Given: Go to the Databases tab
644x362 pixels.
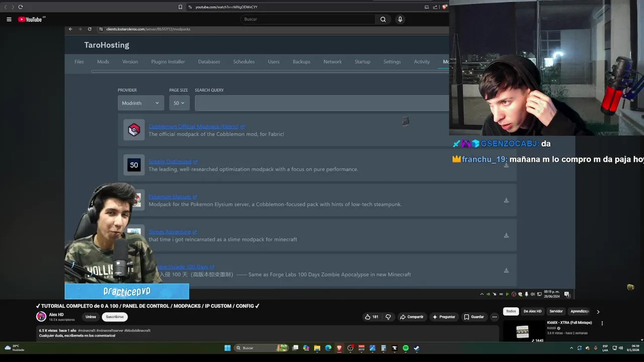Looking at the screenshot, I should tap(209, 62).
